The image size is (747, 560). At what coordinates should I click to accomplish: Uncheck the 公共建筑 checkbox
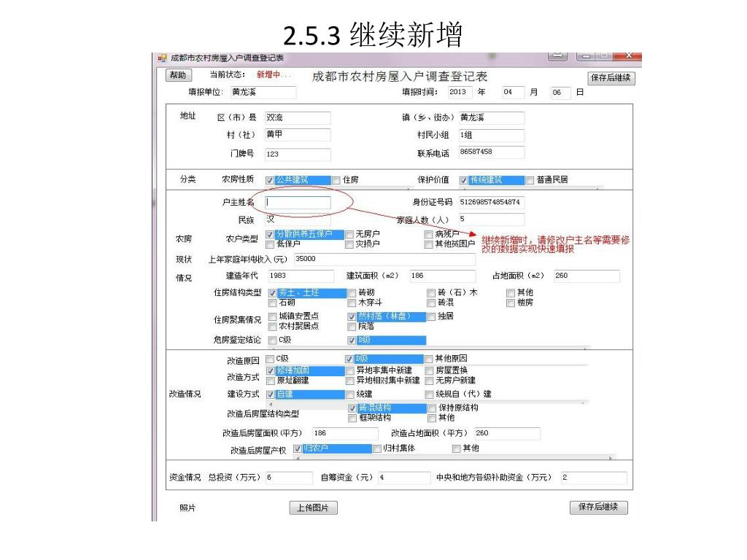click(x=270, y=180)
